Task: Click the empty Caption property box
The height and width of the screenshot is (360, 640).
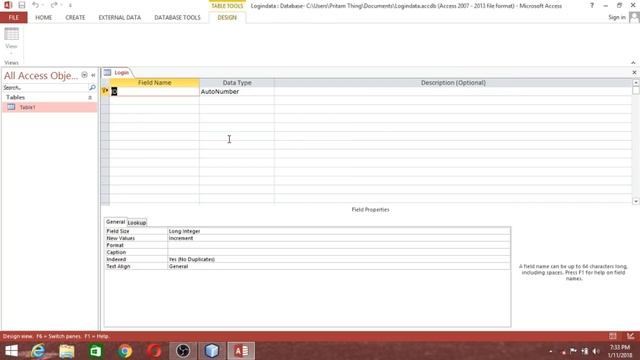Action: [339, 252]
